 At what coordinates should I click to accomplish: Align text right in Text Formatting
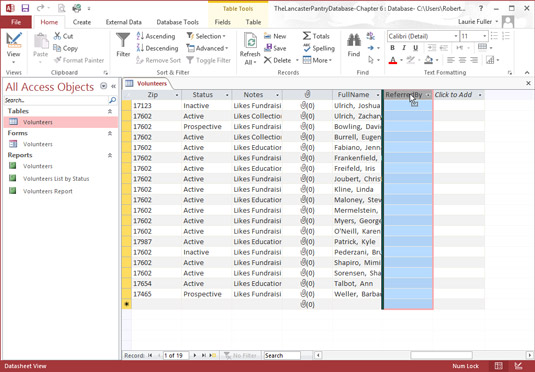474,60
